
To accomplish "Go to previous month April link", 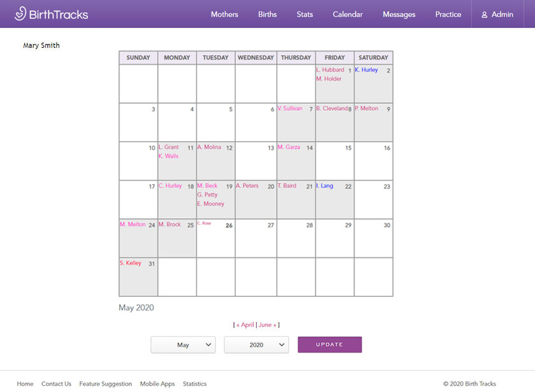I will pos(246,325).
